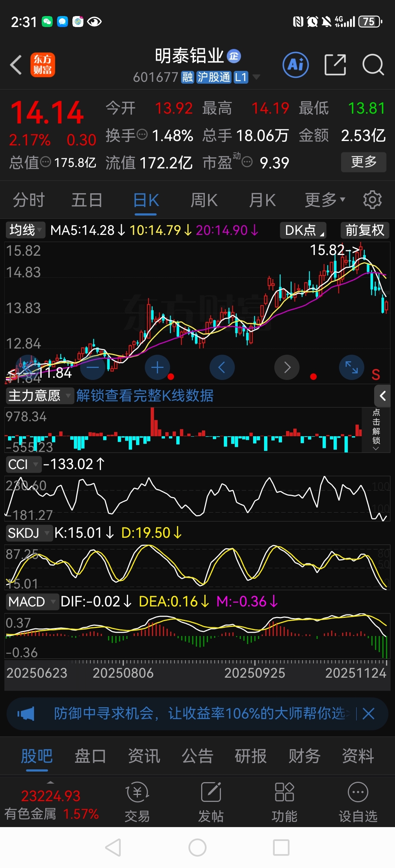Tap 解锁查看完整K线数据 link
The height and width of the screenshot is (868, 395).
[145, 396]
